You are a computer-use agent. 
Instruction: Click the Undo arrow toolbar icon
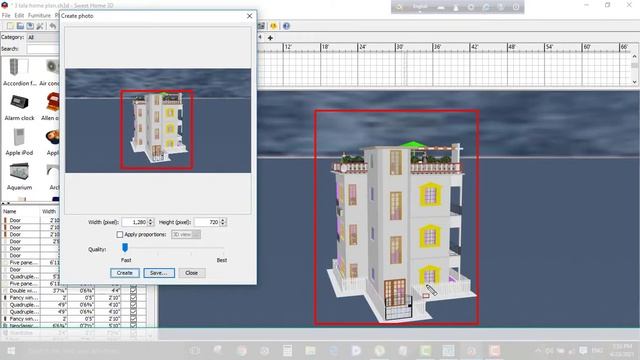click(53, 26)
